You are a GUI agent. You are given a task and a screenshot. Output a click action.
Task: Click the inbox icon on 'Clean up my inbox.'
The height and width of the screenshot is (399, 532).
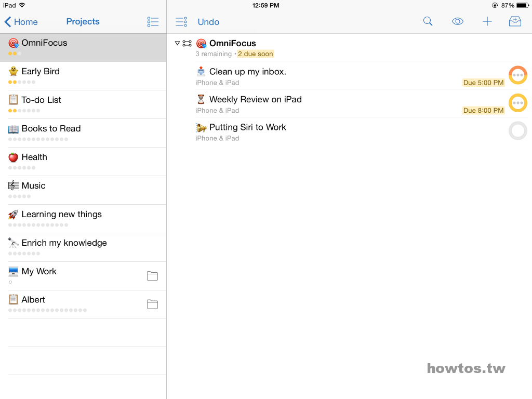click(x=201, y=71)
